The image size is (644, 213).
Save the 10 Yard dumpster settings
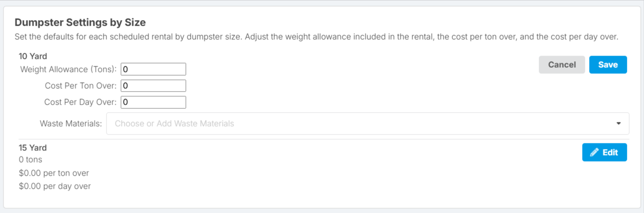[x=608, y=65]
